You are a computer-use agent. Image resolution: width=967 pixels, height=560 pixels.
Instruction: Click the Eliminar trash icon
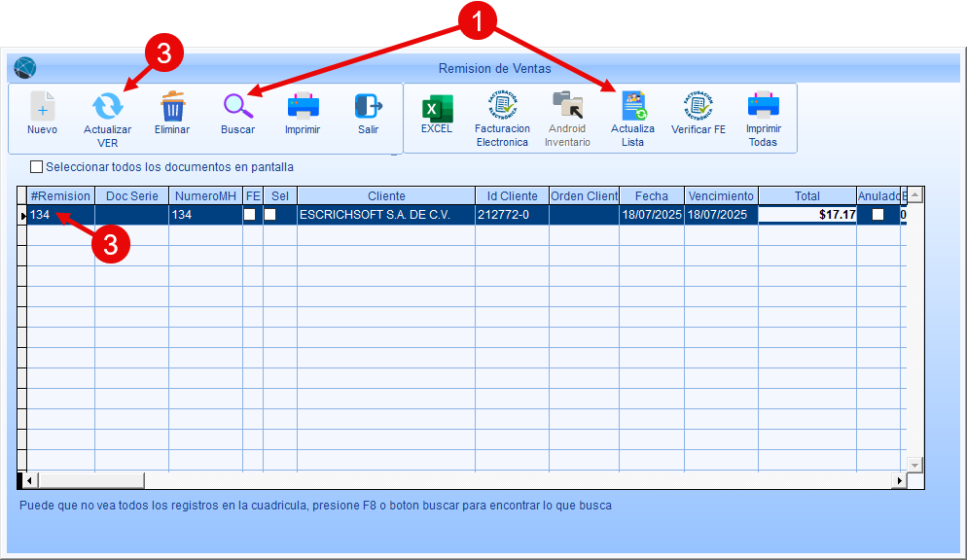coord(172,106)
